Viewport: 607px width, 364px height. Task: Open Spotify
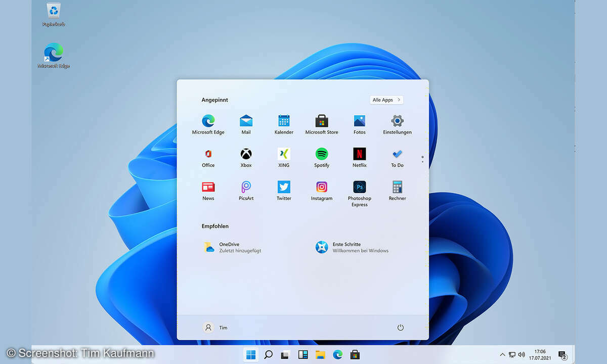(322, 158)
